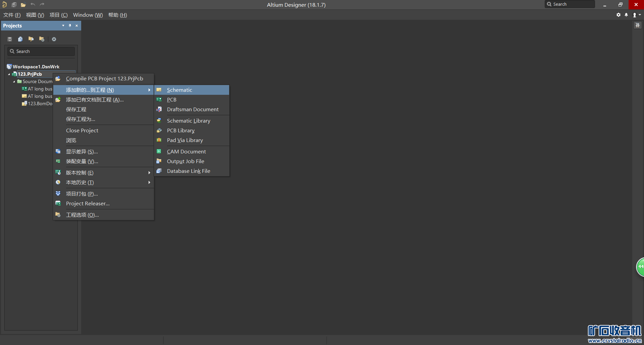Choose Schematic Library
644x345 pixels.
tap(192, 121)
